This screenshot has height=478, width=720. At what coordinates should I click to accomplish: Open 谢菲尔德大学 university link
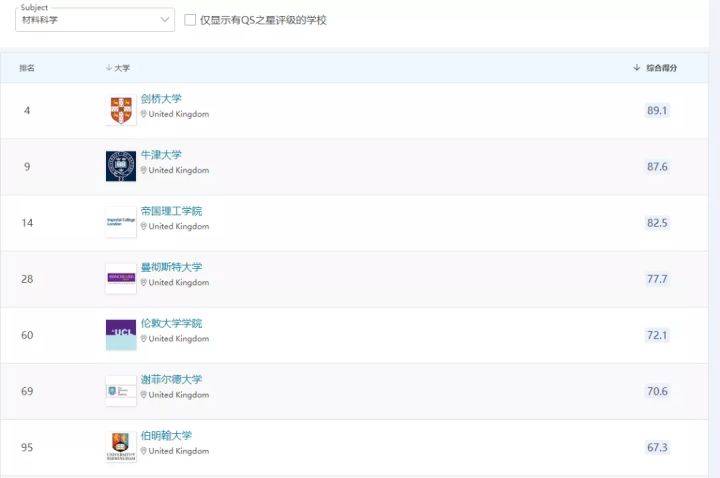pyautogui.click(x=171, y=378)
